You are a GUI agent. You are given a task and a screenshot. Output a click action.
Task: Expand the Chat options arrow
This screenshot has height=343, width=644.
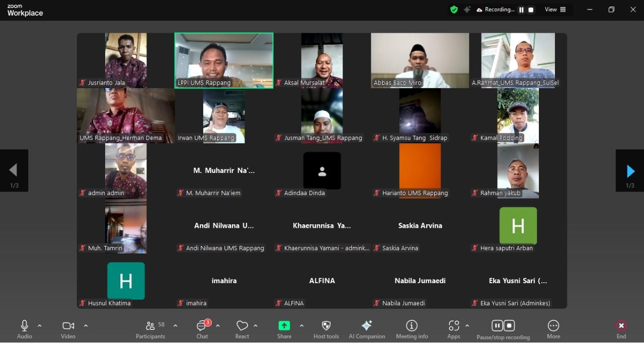(218, 326)
